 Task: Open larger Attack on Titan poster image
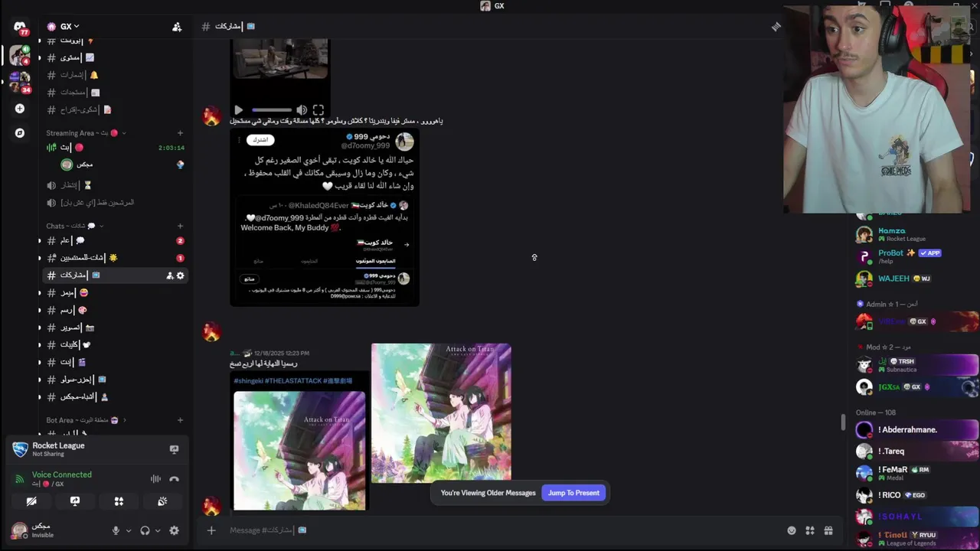(441, 413)
